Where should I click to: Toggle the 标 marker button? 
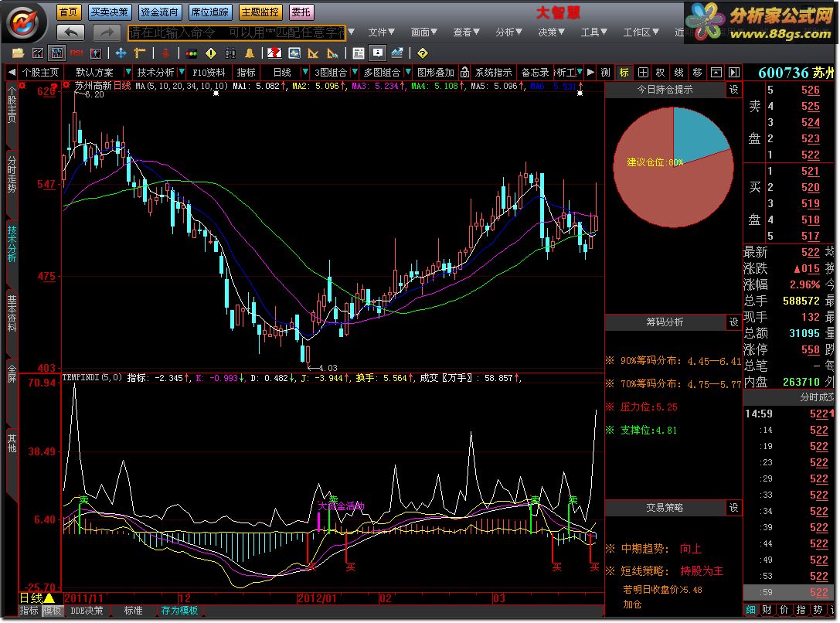click(624, 73)
